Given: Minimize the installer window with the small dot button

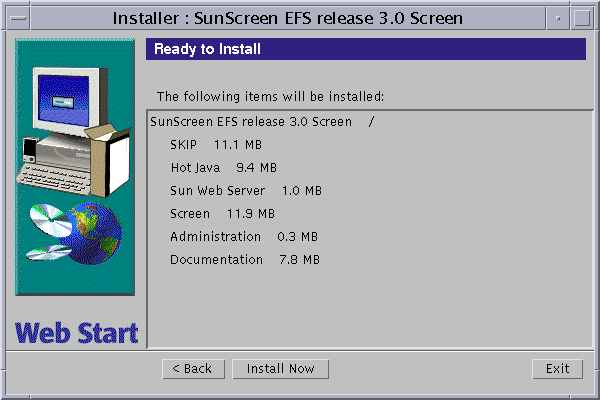Looking at the screenshot, I should click(x=558, y=18).
